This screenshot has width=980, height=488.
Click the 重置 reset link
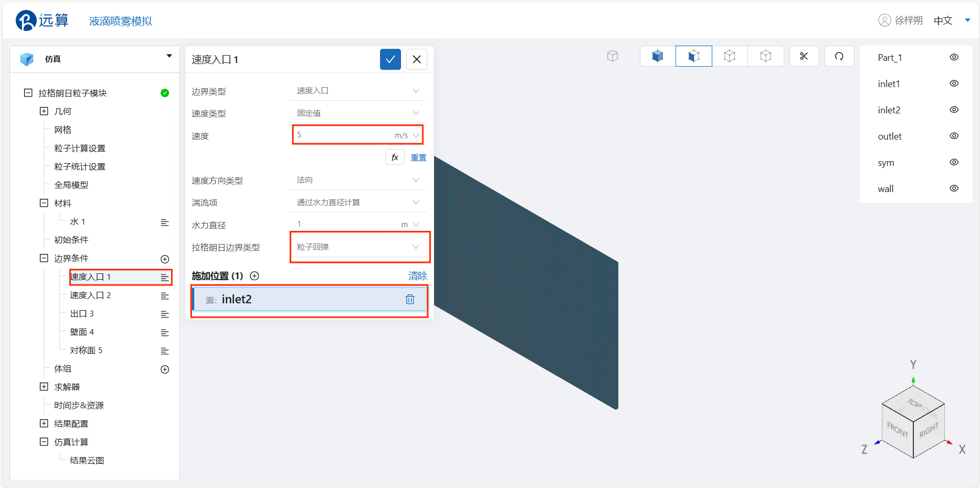[x=418, y=157]
